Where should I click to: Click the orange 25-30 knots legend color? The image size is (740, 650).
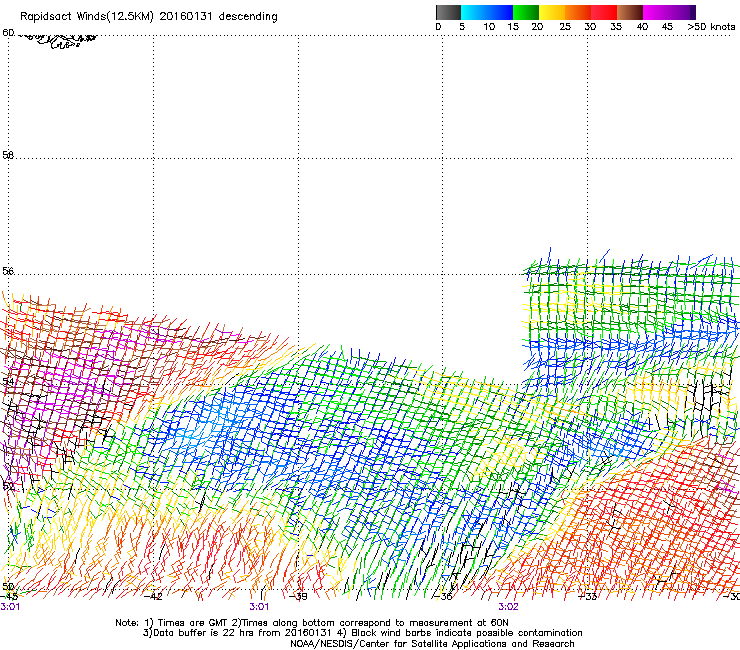[x=578, y=12]
